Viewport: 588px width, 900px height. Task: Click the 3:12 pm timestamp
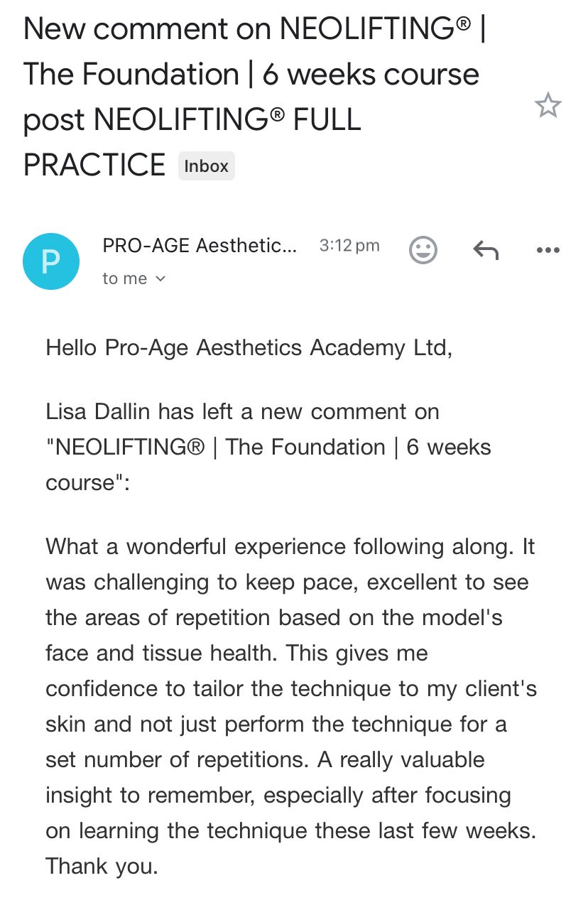pyautogui.click(x=349, y=246)
